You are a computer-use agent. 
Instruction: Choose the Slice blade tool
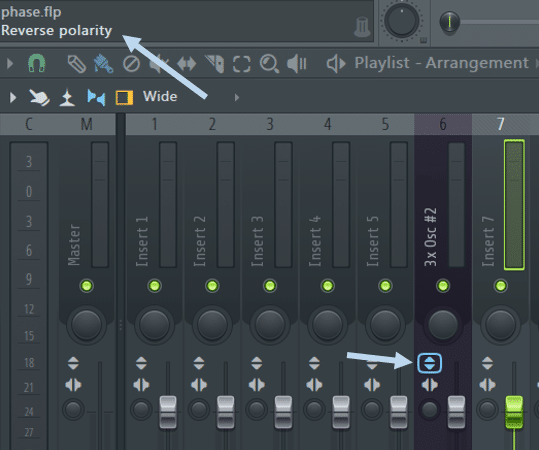pos(214,64)
